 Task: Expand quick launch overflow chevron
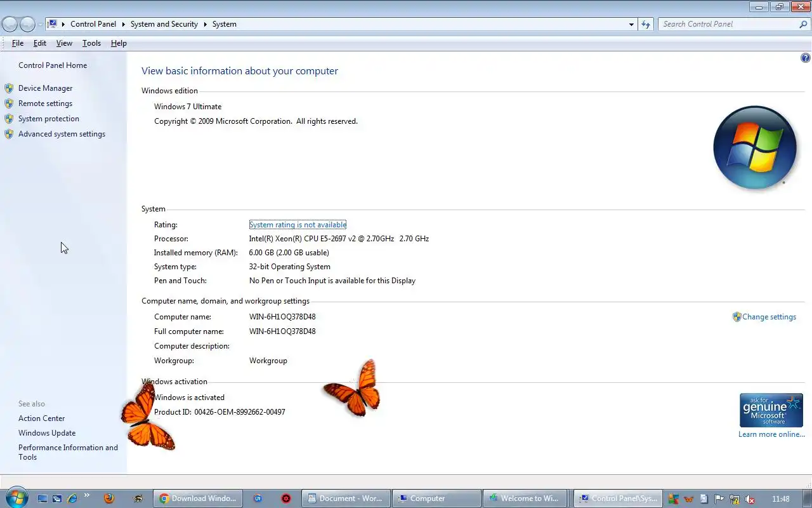coord(87,496)
